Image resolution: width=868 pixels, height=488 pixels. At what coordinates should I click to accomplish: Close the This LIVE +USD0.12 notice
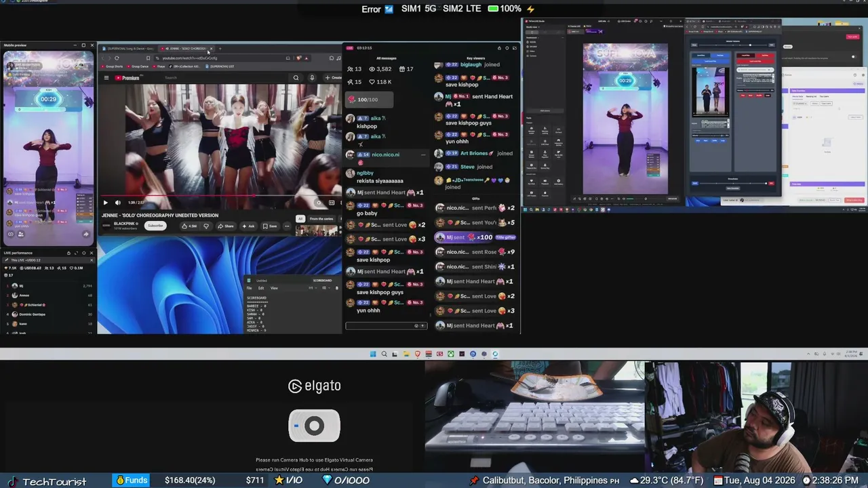92,260
